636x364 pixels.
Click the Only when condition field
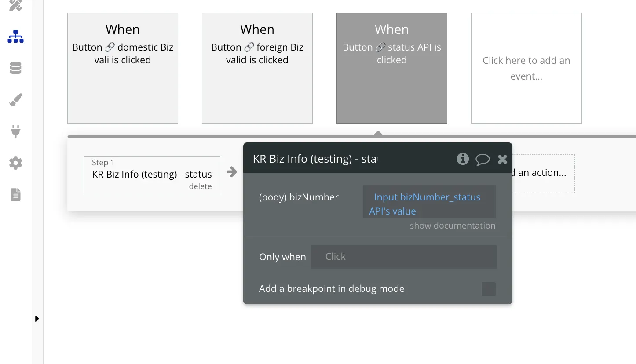(x=403, y=257)
